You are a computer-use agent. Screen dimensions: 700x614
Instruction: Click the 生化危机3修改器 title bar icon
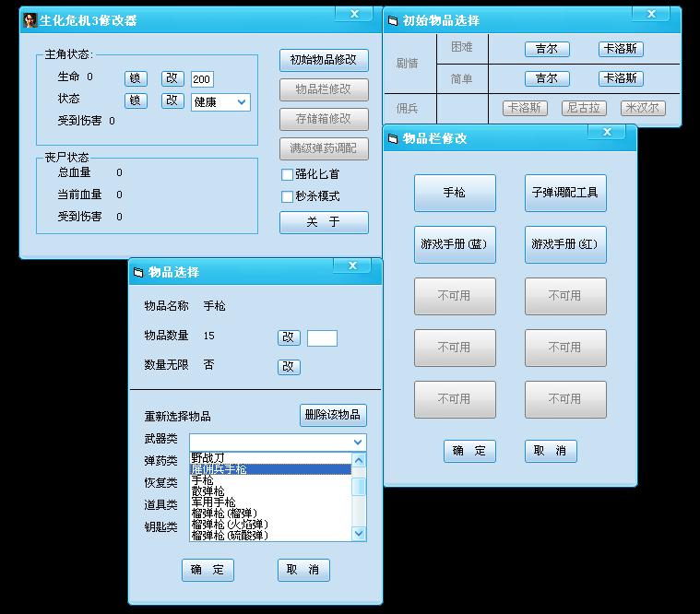[x=30, y=20]
